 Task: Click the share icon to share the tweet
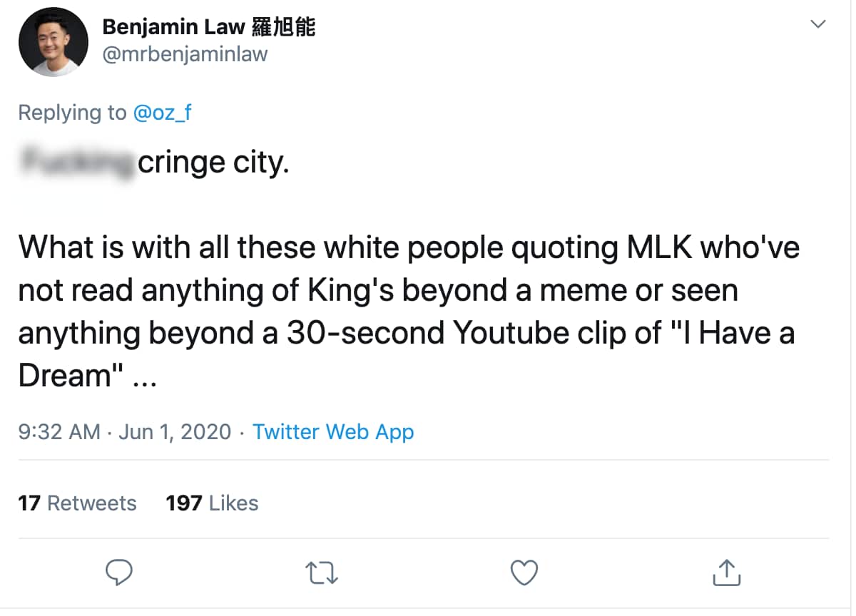(725, 572)
